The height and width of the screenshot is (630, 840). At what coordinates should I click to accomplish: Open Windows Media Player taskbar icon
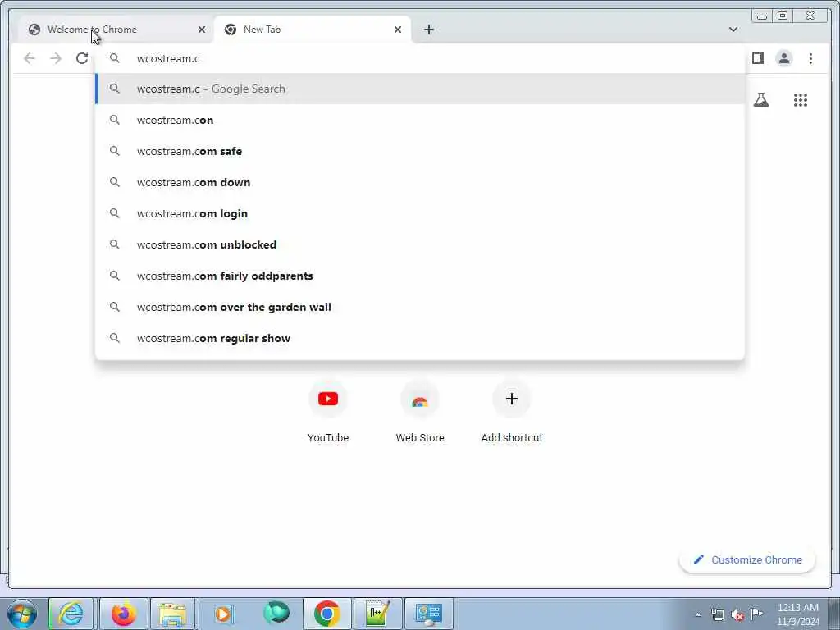point(223,614)
